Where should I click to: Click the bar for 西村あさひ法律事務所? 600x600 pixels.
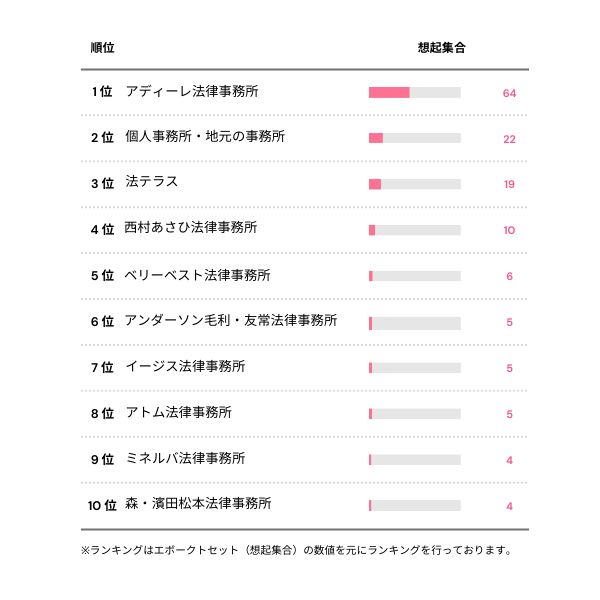point(414,230)
